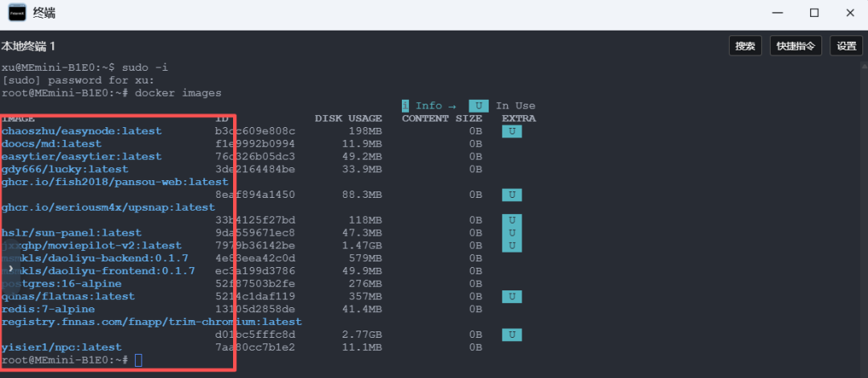The image size is (868, 378).
Task: Select the 本地终端 1 tab
Action: (x=28, y=47)
